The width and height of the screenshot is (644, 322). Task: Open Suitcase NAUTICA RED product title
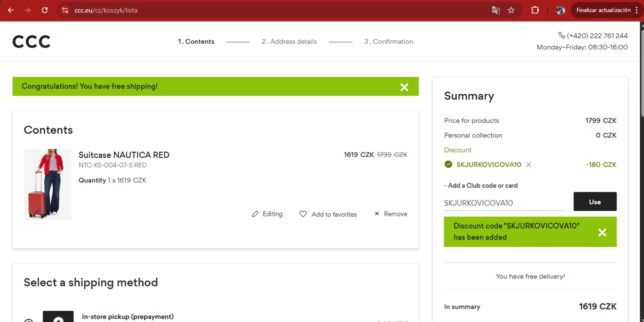pos(124,155)
